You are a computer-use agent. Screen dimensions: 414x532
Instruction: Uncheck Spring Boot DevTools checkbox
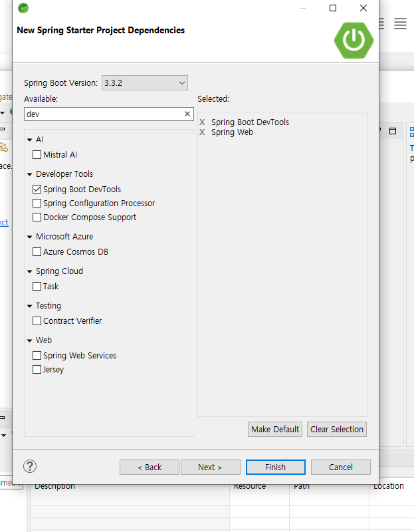click(37, 190)
